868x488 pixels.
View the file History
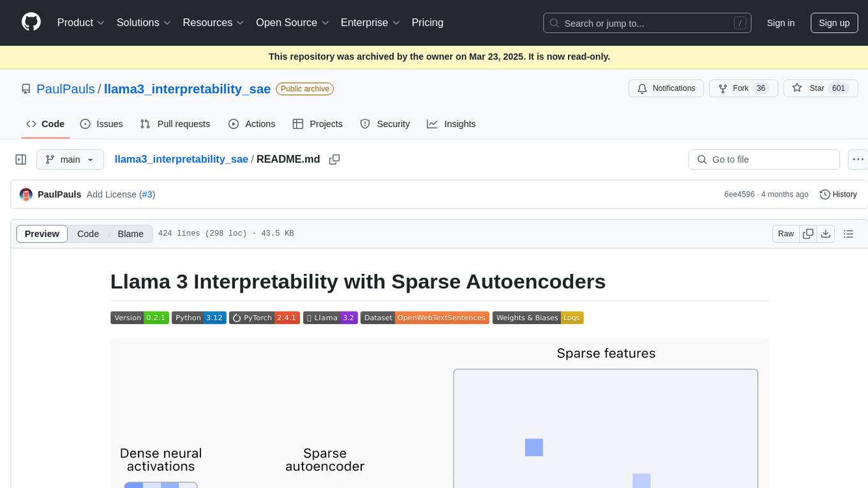(x=838, y=194)
